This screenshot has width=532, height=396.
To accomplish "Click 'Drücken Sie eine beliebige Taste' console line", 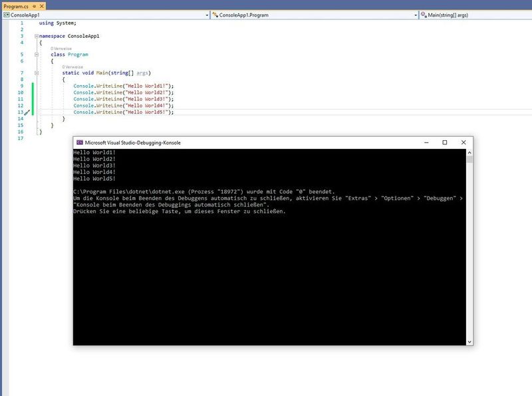I will [x=180, y=211].
